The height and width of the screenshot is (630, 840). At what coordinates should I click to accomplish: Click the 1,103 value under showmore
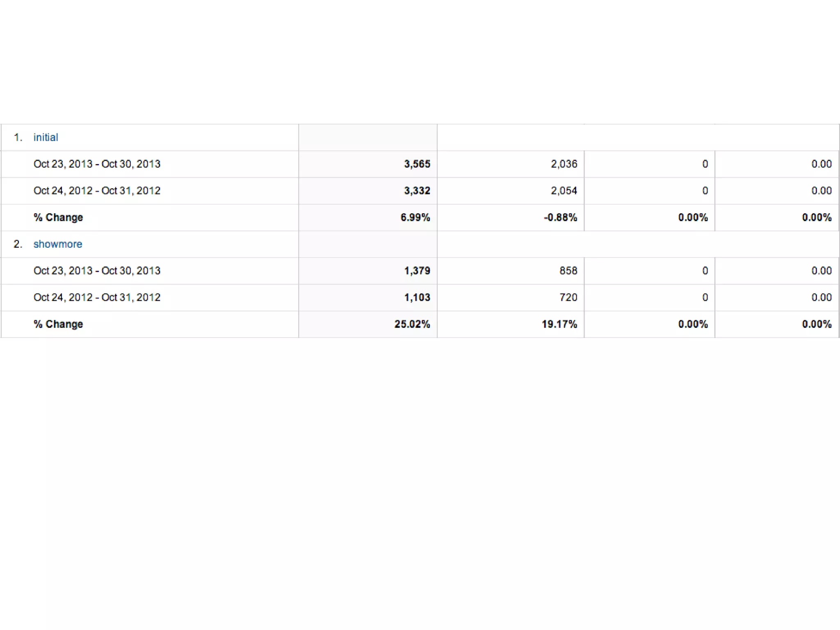tap(417, 297)
